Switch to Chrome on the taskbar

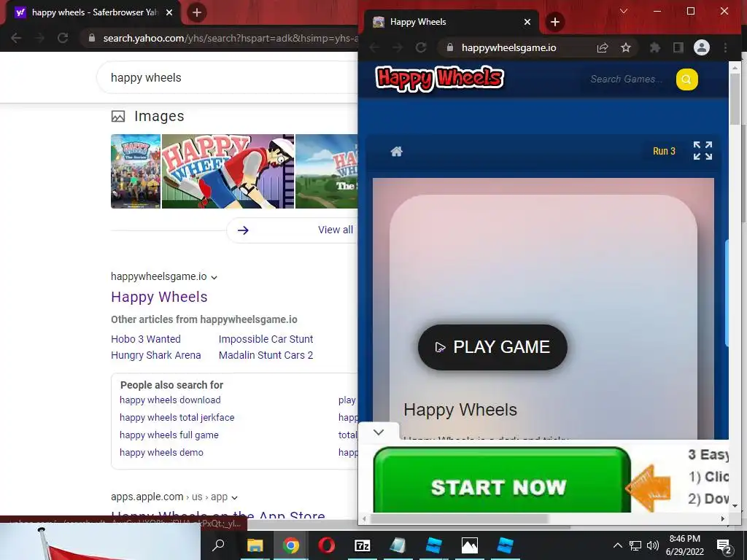tap(290, 545)
